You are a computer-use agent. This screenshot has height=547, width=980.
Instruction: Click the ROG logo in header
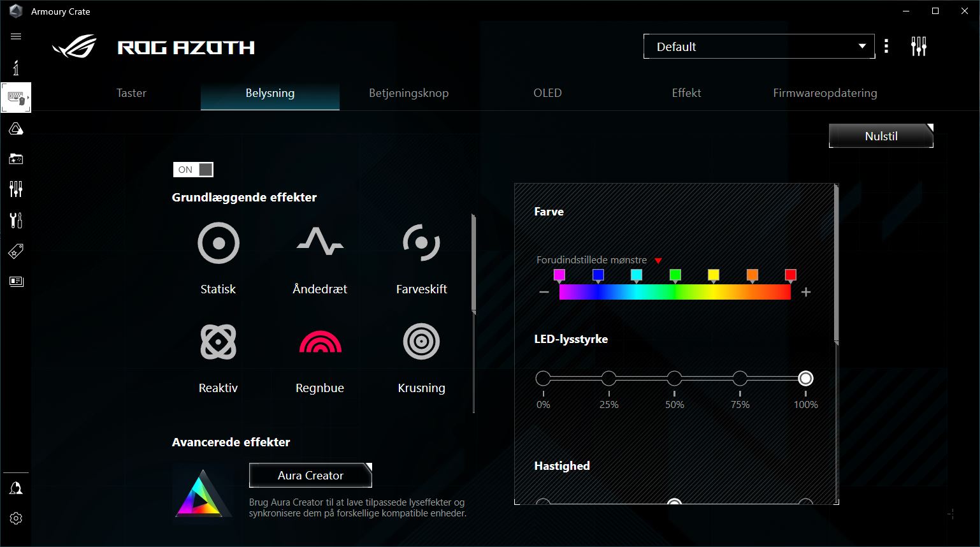pyautogui.click(x=74, y=47)
